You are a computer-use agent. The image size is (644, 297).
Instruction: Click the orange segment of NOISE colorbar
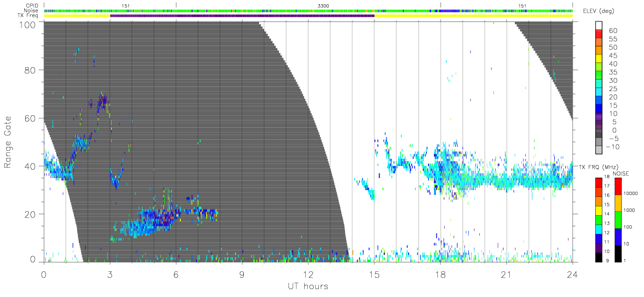pos(617,203)
